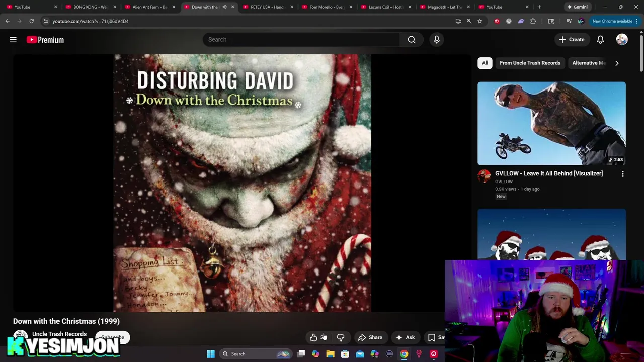Open a new browser tab

539,7
